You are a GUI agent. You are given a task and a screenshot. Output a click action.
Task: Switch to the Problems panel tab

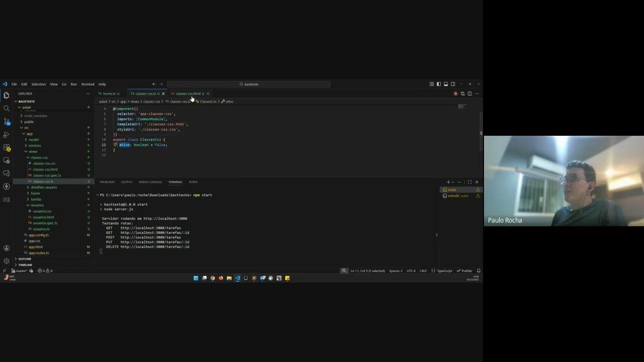[107, 182]
